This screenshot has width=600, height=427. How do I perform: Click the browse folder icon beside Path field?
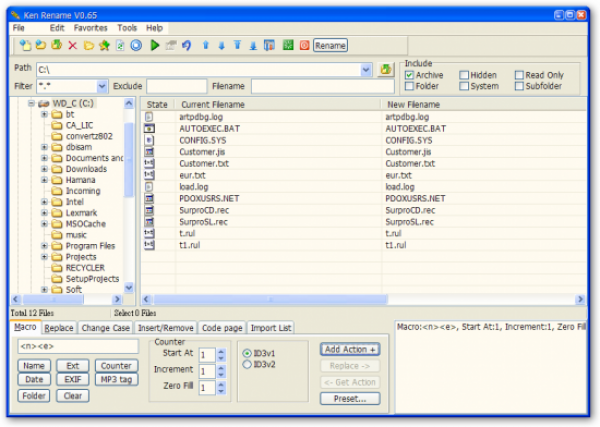[386, 69]
